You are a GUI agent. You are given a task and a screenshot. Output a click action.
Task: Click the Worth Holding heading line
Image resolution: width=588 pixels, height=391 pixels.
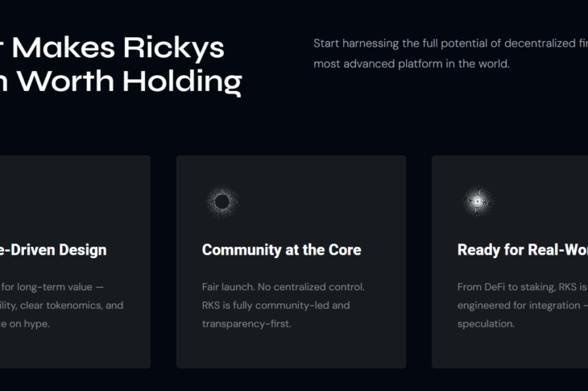tap(121, 81)
